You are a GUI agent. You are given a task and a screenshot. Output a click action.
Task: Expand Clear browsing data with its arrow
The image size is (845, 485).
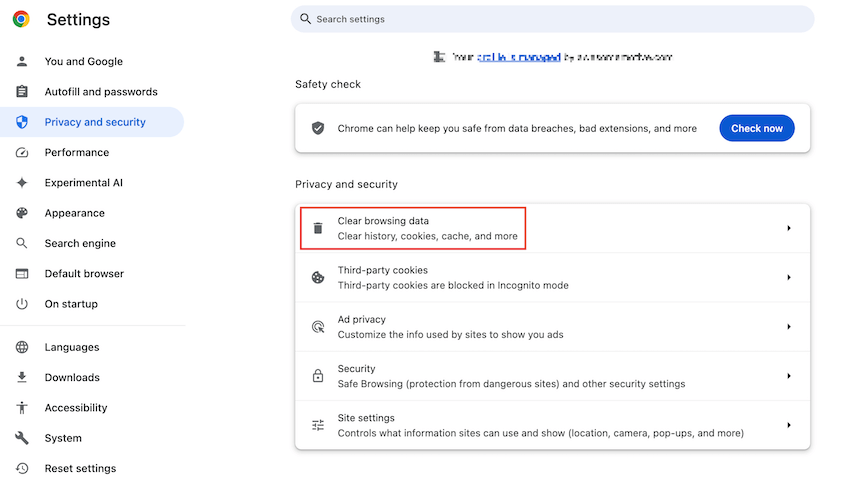pos(788,228)
